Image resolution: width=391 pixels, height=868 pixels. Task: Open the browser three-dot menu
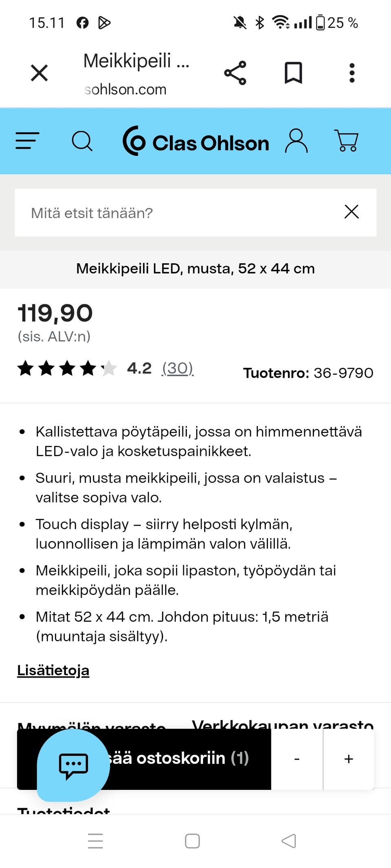click(352, 73)
